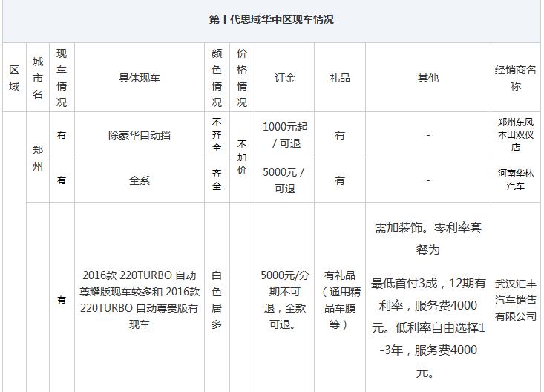544x392 pixels.
Task: Click the 河南华林汽车 dealer cell
Action: (516, 180)
